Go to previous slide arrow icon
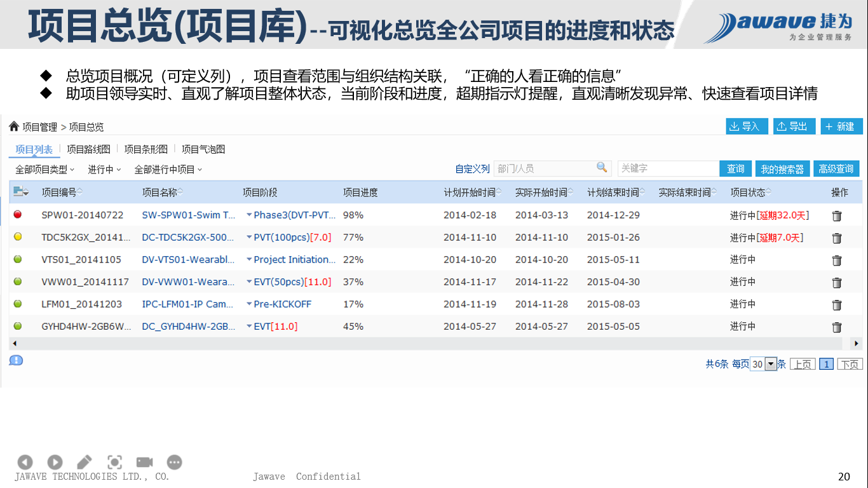Image resolution: width=868 pixels, height=488 pixels. tap(25, 462)
